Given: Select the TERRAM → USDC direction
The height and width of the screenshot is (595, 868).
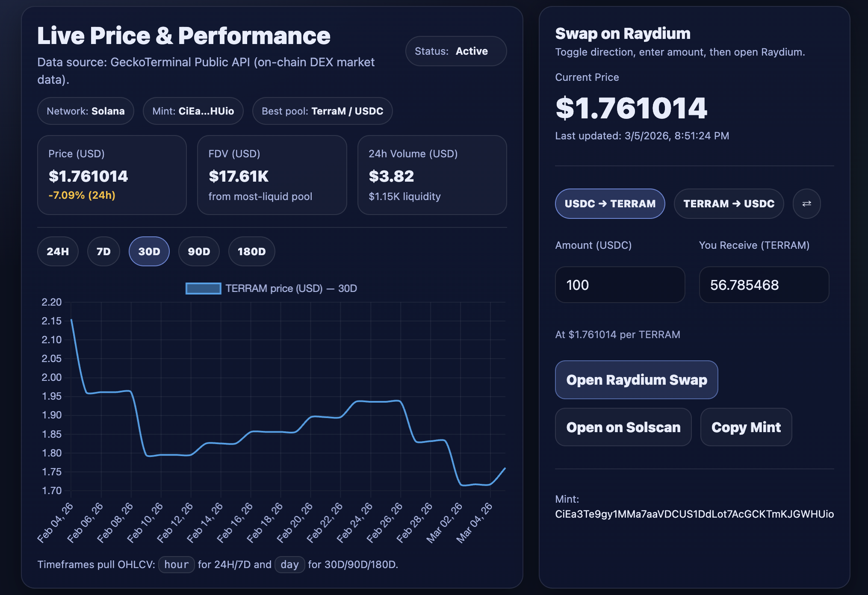Looking at the screenshot, I should 729,203.
